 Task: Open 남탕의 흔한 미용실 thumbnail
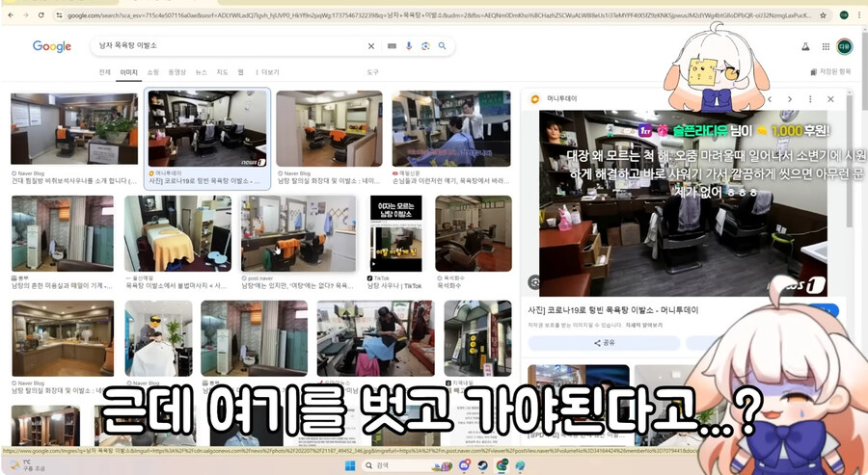tap(63, 233)
